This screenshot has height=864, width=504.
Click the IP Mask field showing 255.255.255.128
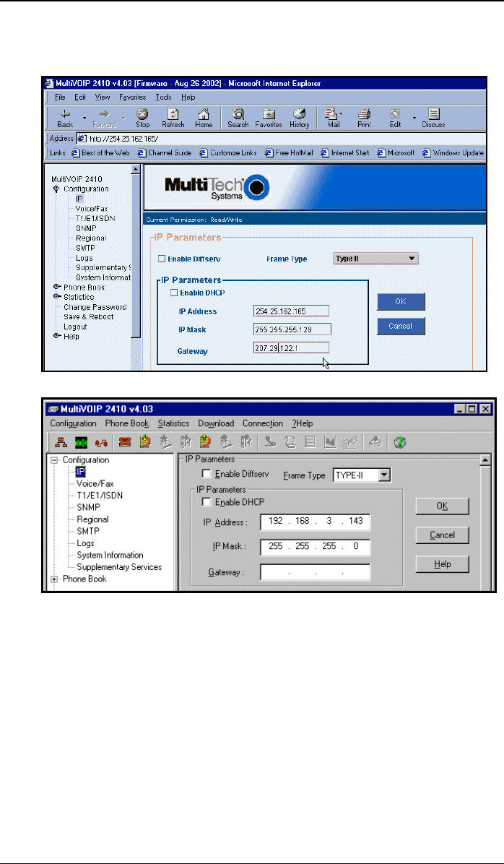tap(292, 329)
